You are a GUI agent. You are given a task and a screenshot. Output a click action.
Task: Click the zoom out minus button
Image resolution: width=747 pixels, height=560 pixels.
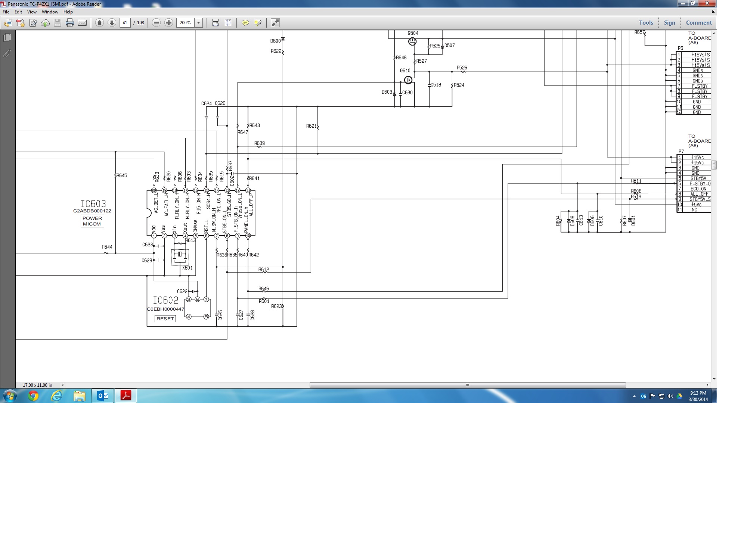click(x=156, y=23)
